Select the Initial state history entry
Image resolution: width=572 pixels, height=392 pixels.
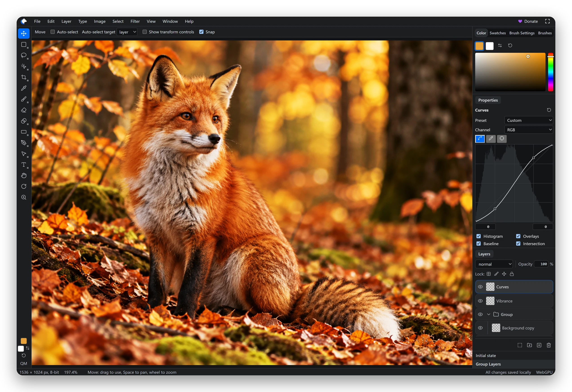point(514,356)
